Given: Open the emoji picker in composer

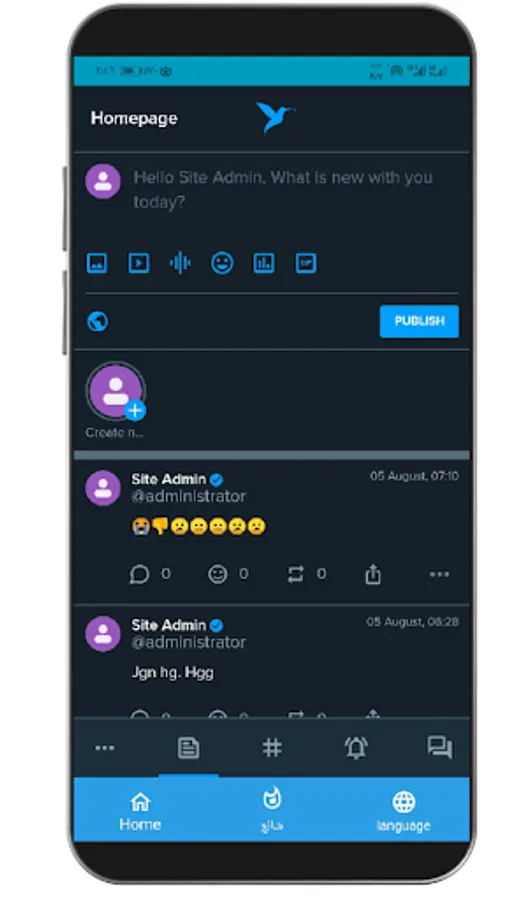Looking at the screenshot, I should click(222, 263).
